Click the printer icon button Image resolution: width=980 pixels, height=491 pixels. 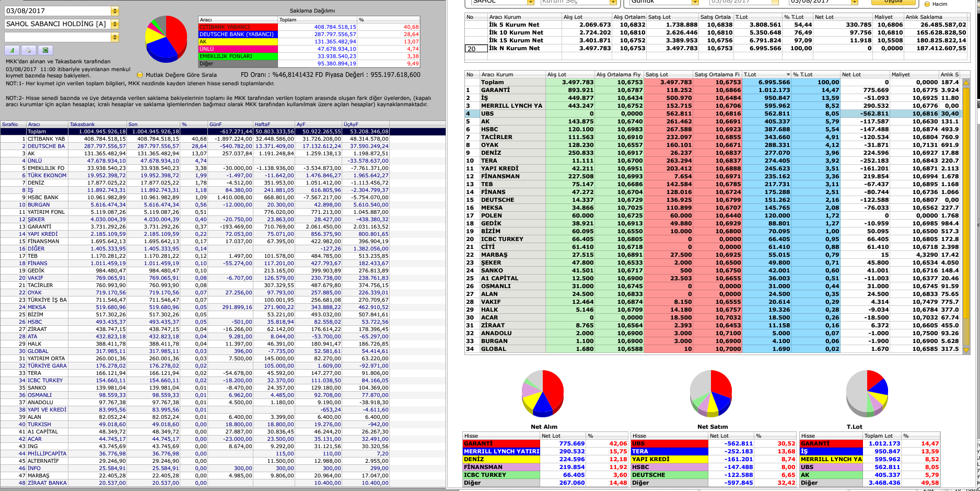point(29,50)
